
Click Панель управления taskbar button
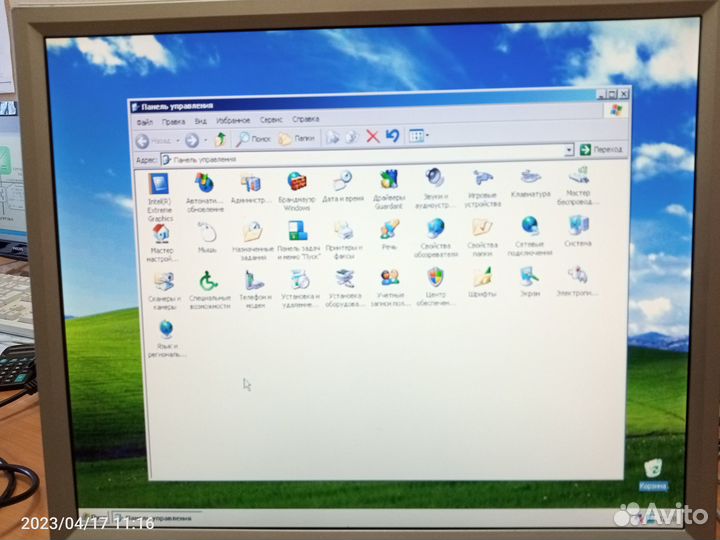[x=156, y=518]
